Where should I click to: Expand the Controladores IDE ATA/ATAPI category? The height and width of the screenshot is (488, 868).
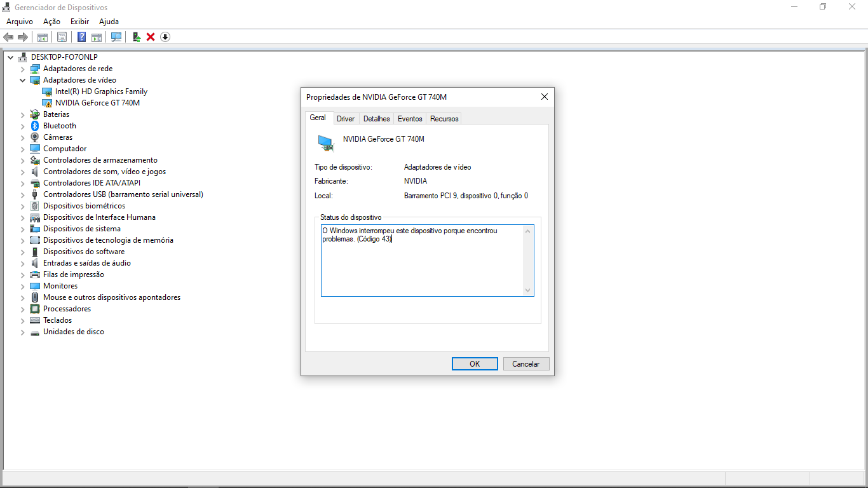coord(22,183)
